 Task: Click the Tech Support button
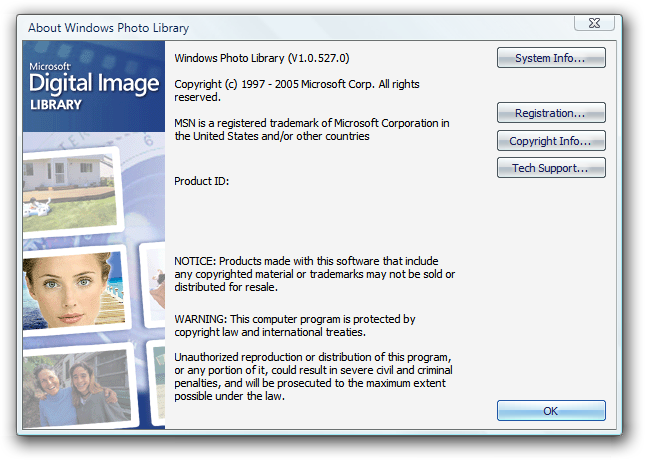coord(551,168)
